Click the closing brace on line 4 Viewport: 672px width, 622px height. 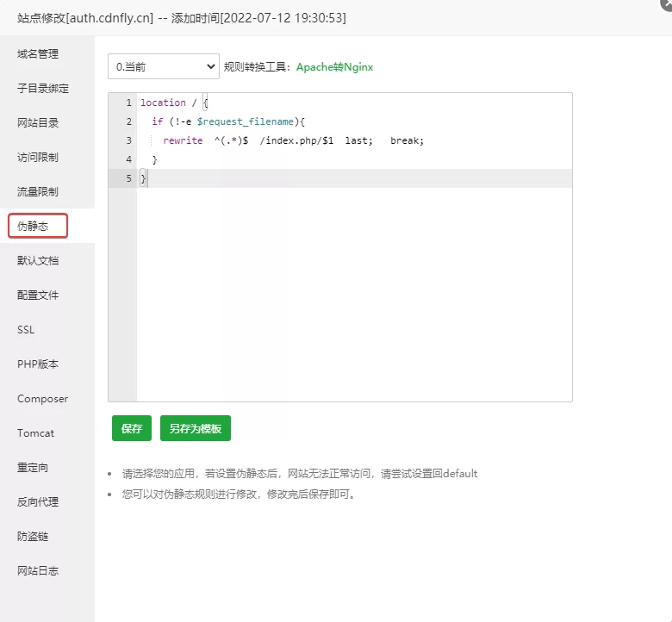(155, 159)
